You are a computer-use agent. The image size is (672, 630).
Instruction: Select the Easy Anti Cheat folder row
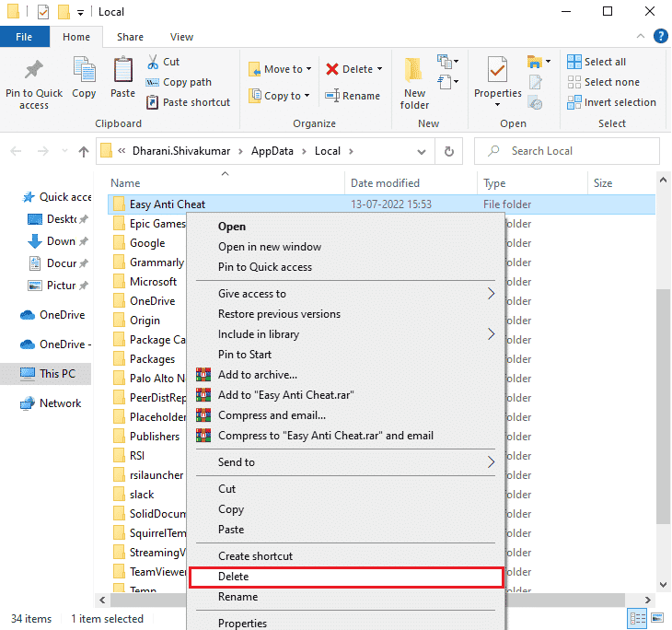click(381, 204)
